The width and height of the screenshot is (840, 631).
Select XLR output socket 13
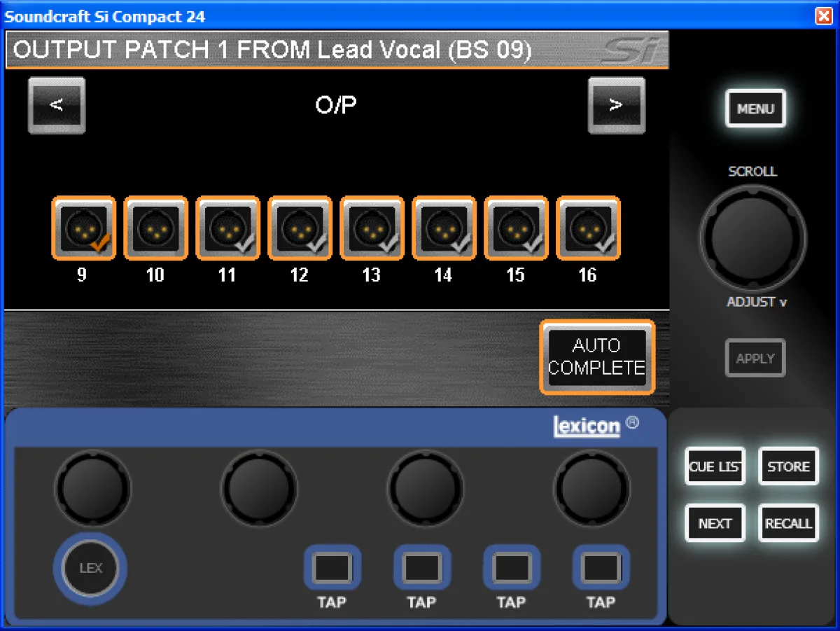(372, 228)
